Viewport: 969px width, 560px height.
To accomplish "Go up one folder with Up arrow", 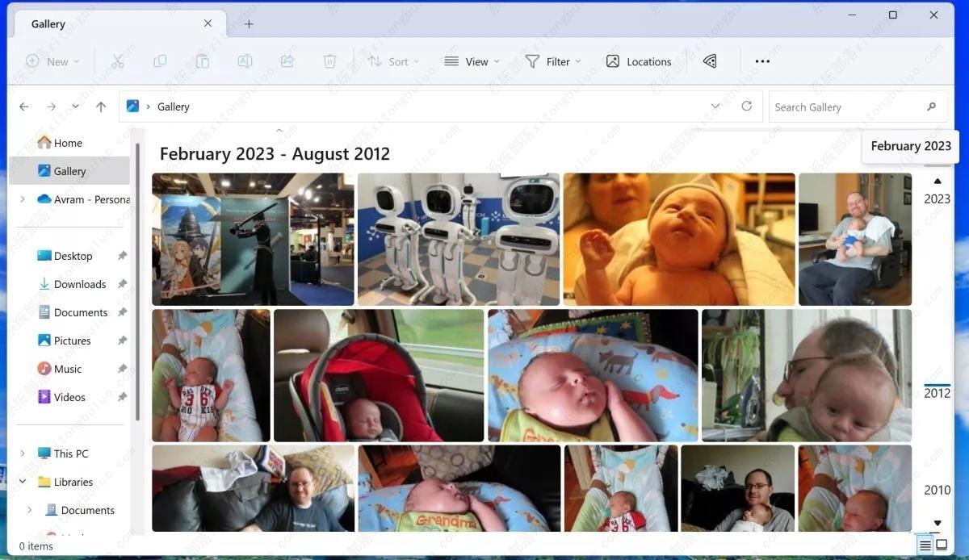I will click(x=101, y=107).
